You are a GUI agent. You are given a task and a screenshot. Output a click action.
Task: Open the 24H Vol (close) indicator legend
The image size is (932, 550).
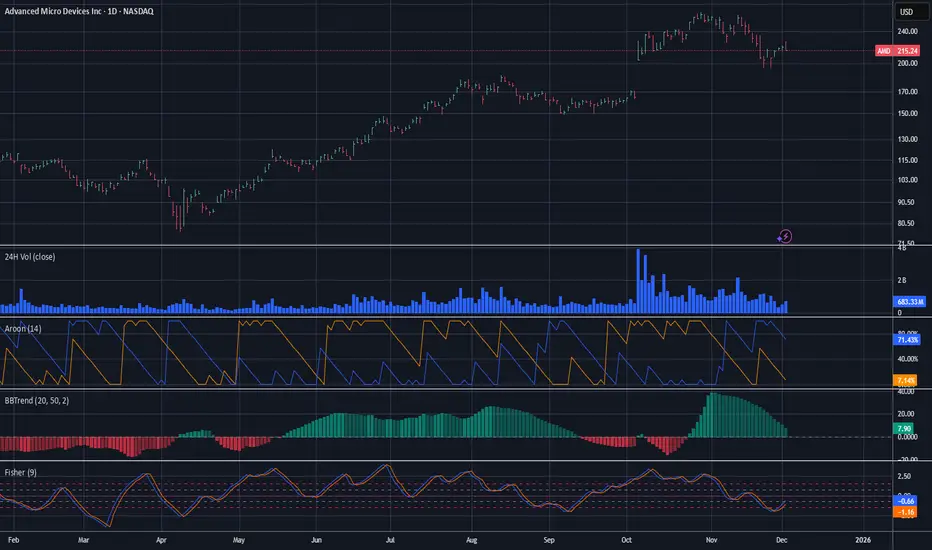(x=30, y=257)
